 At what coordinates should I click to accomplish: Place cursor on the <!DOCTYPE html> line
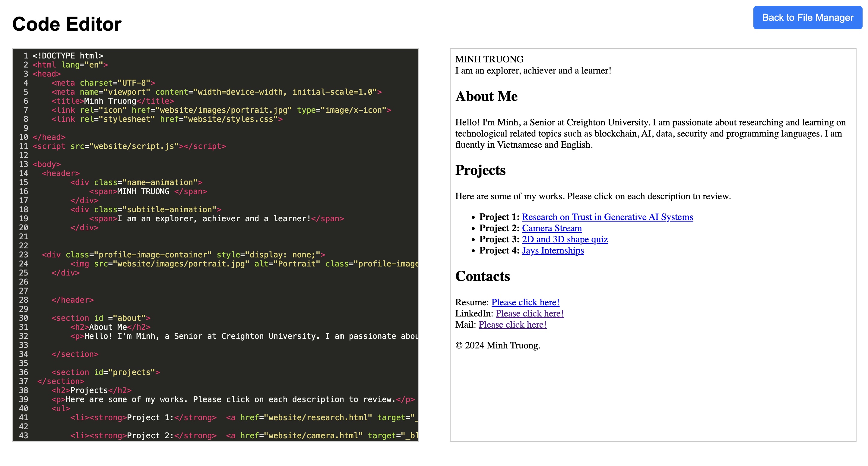tap(68, 55)
